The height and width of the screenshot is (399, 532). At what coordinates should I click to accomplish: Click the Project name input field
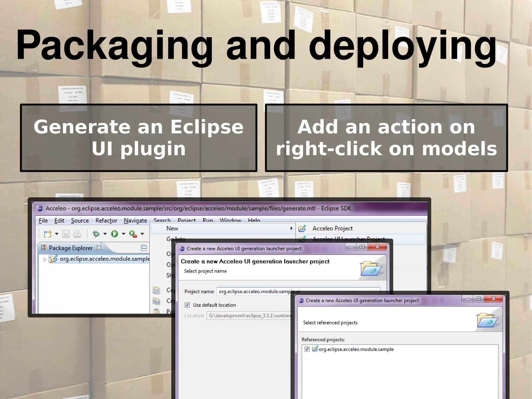tap(298, 291)
